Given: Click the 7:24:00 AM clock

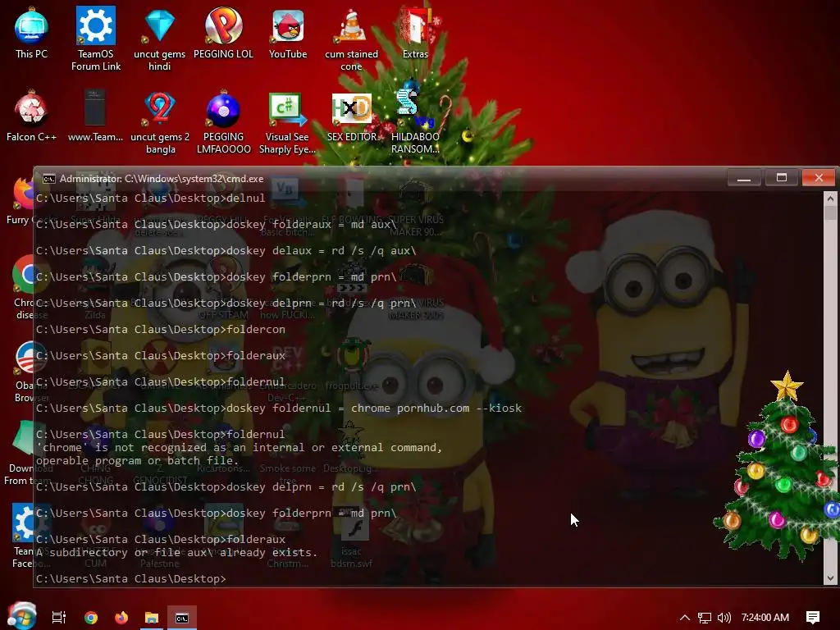Looking at the screenshot, I should click(x=765, y=618).
